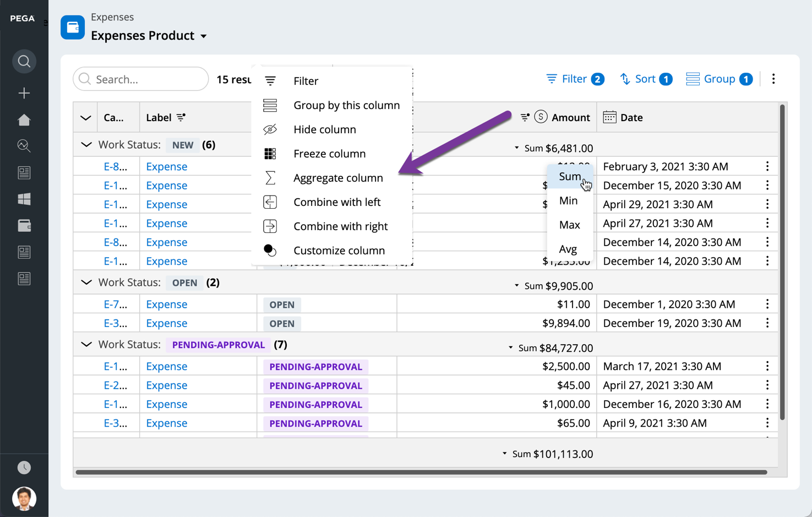Click inside the Search field above the table

(x=140, y=79)
